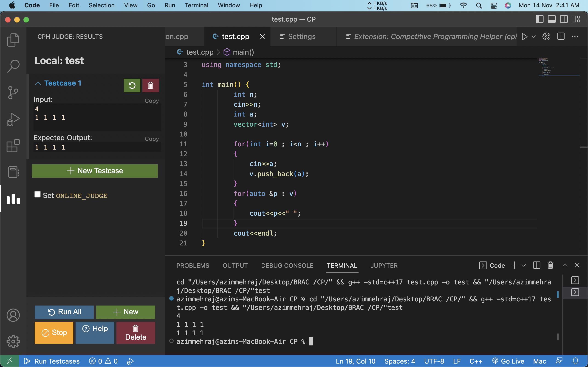The width and height of the screenshot is (588, 367).
Task: Open the run button dropdown arrow
Action: 533,36
